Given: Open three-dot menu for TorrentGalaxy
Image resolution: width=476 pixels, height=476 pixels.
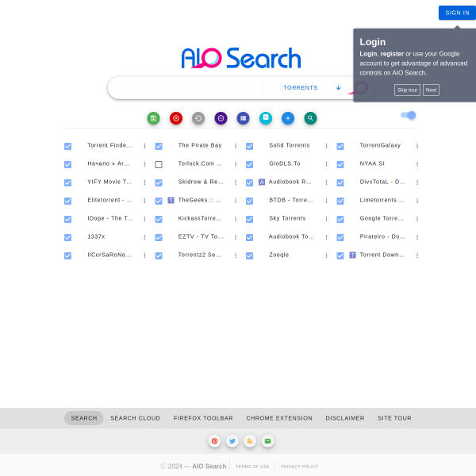Looking at the screenshot, I should coord(417,146).
